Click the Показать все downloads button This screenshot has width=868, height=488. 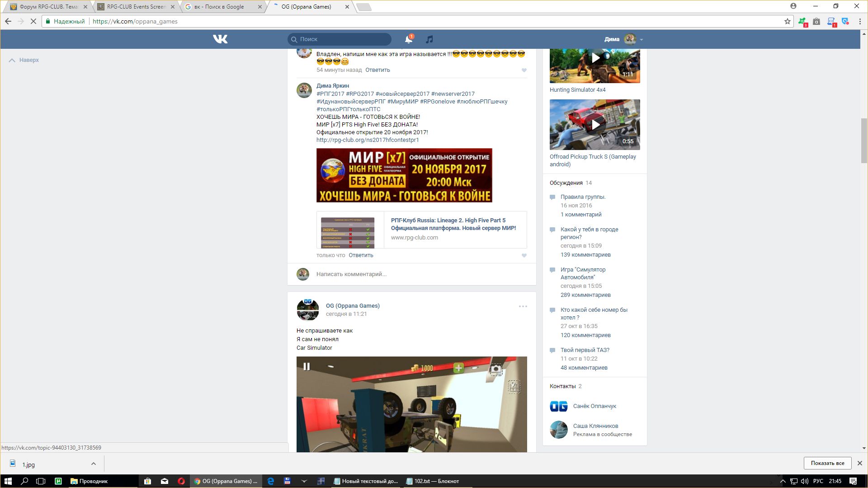pos(827,463)
